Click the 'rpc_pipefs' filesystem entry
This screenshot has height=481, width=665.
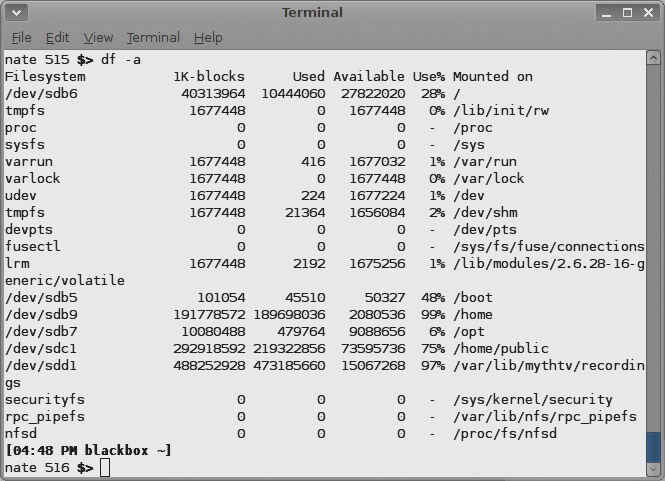[x=45, y=417]
